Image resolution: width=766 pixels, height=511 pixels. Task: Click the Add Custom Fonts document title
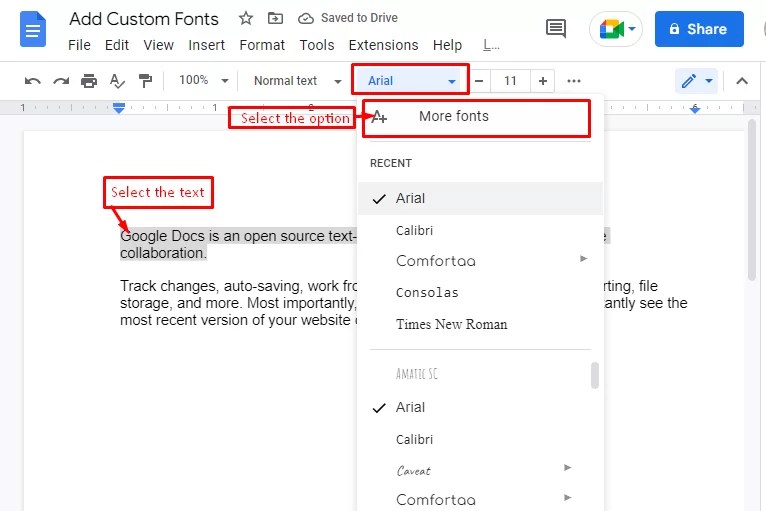(x=144, y=19)
